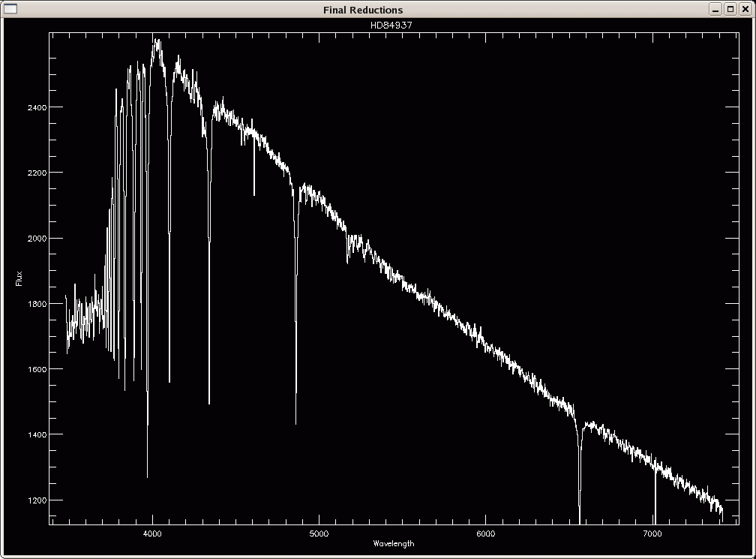Click the absorption line bottom just below 4000
756x559 pixels.
pos(147,475)
